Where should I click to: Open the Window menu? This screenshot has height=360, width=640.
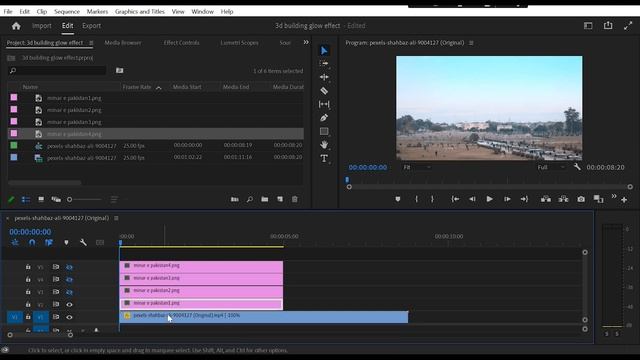[x=202, y=11]
